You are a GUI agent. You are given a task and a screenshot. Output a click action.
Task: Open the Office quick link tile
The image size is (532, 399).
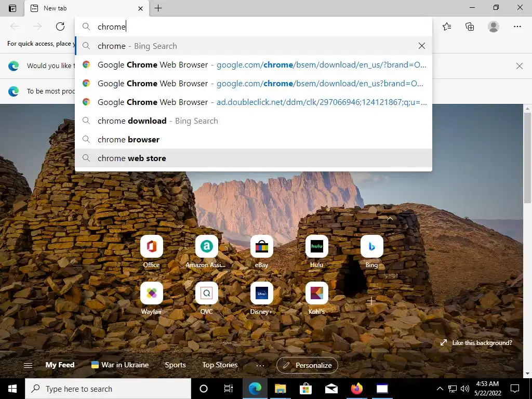coord(151,251)
